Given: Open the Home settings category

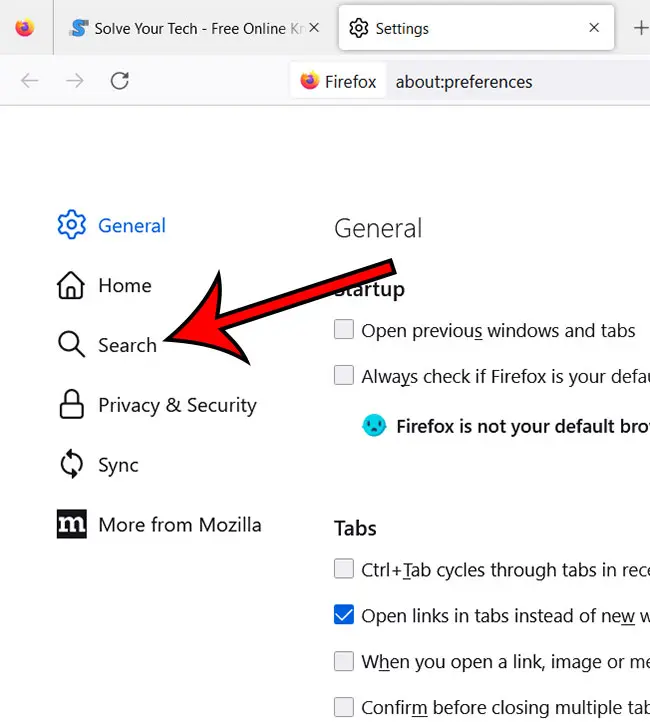Looking at the screenshot, I should point(125,285).
